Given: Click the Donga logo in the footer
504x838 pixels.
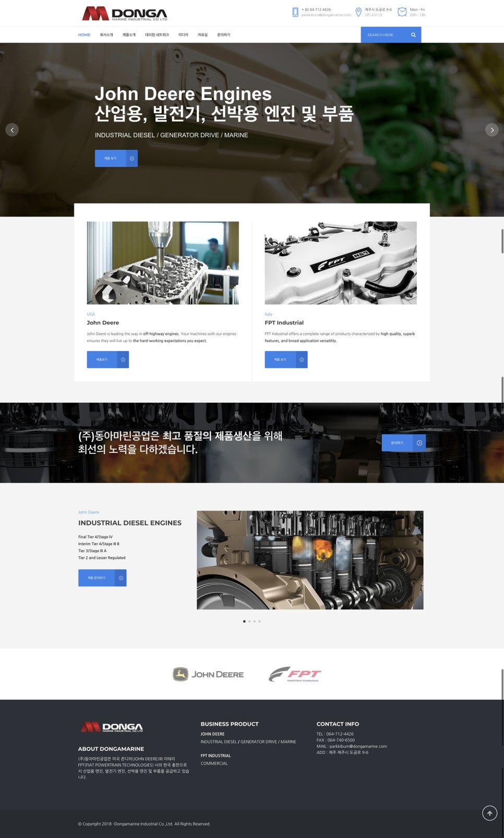Looking at the screenshot, I should pyautogui.click(x=112, y=727).
